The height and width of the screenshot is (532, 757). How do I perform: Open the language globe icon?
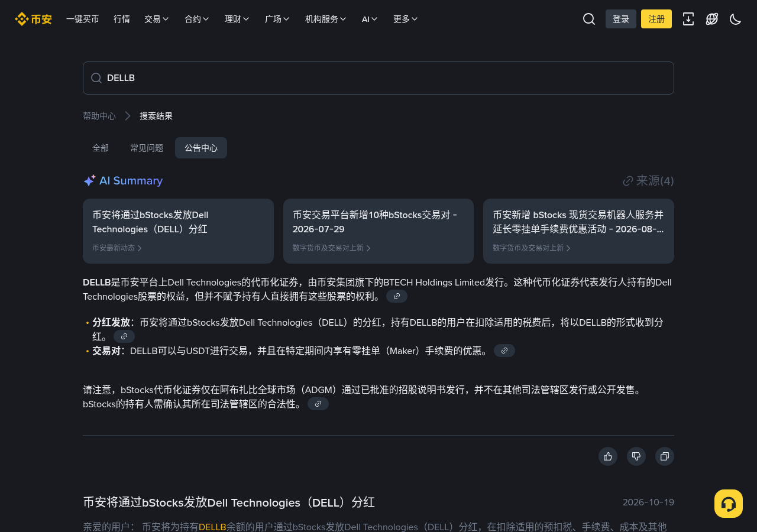712,19
